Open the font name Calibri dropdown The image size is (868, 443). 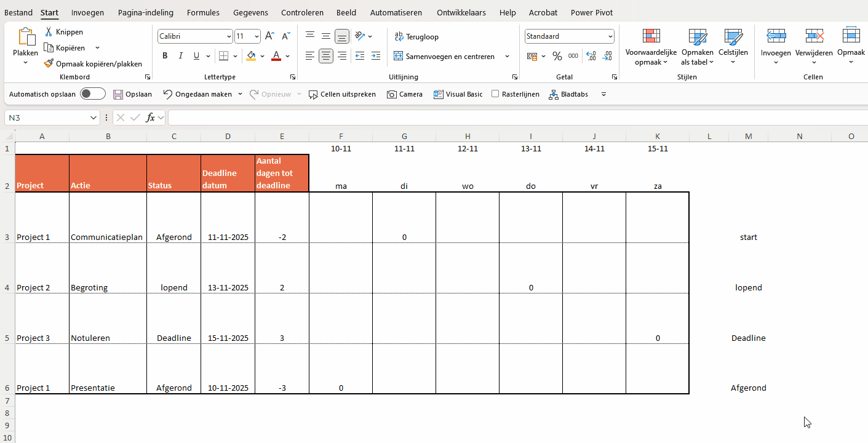(229, 37)
